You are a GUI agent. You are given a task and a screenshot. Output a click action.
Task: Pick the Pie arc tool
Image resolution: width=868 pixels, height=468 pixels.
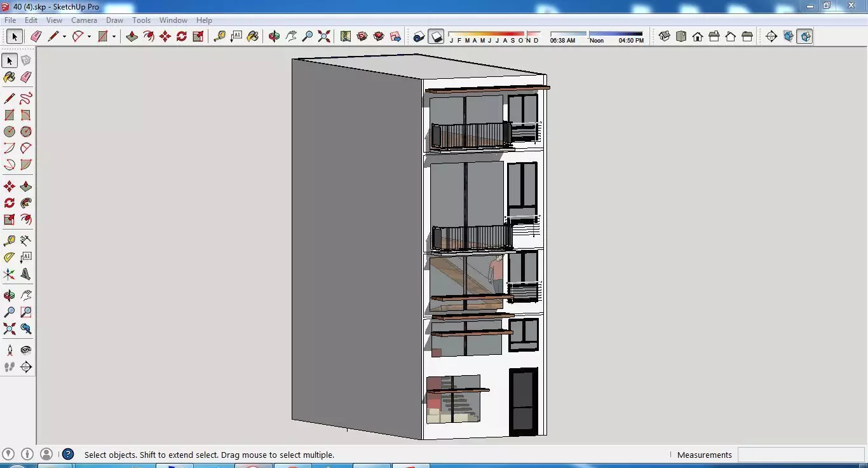pos(26,165)
